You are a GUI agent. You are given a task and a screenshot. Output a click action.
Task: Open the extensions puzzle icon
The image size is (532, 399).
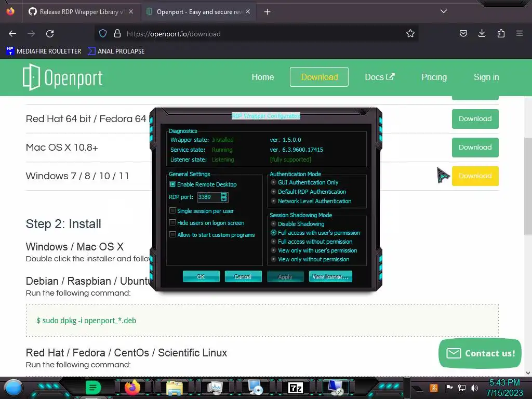coord(501,34)
